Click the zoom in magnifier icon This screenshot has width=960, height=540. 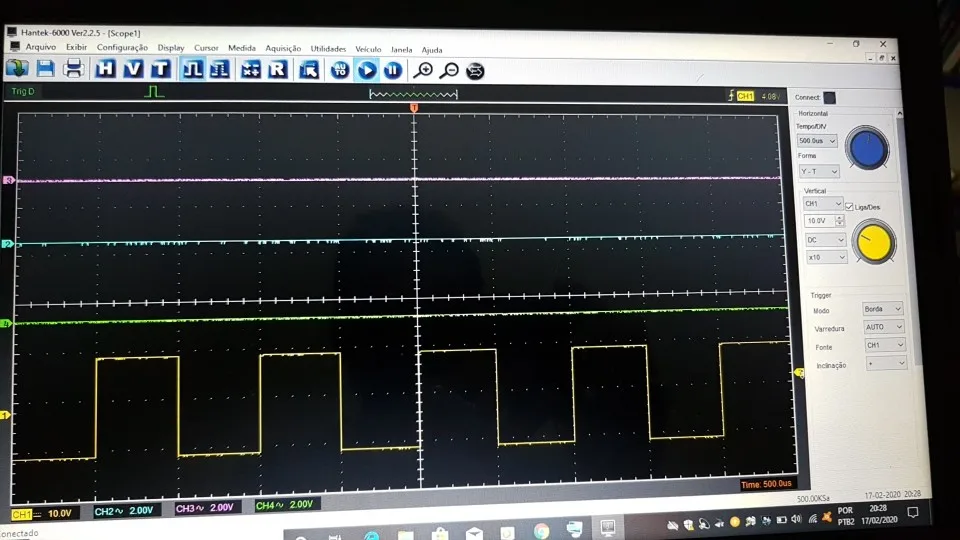[422, 71]
